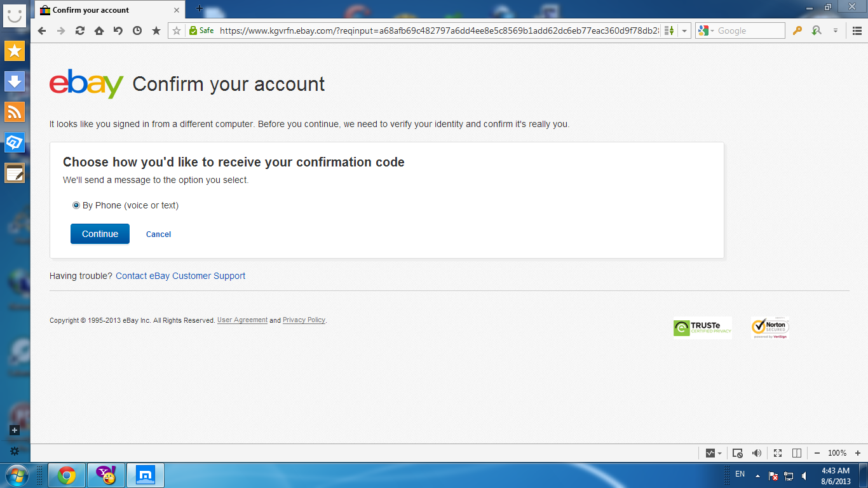
Task: Zoom in with the plus button
Action: (858, 453)
